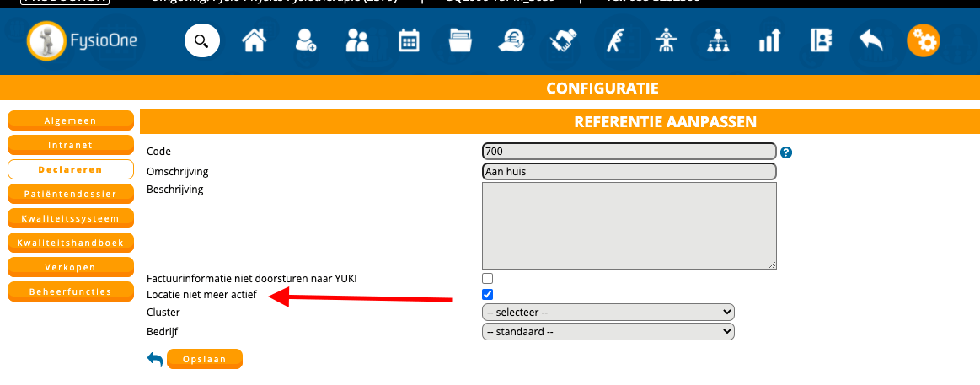Screen dimensions: 980x385
Task: Click the blue back arrow beside Opslaan
Action: click(155, 360)
